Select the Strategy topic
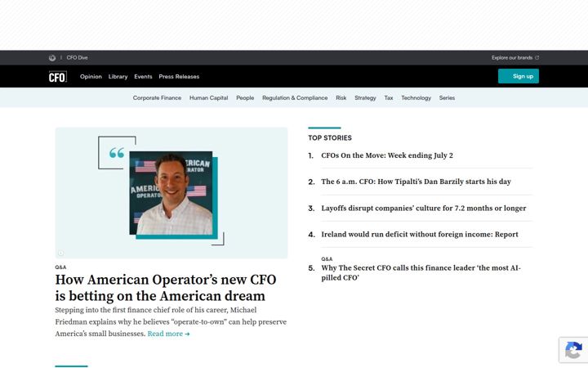588x368 pixels. tap(365, 97)
